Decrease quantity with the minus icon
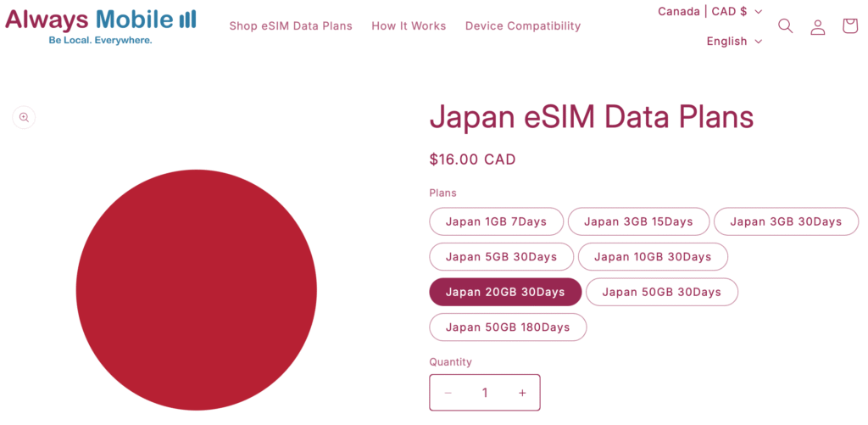 tap(448, 393)
